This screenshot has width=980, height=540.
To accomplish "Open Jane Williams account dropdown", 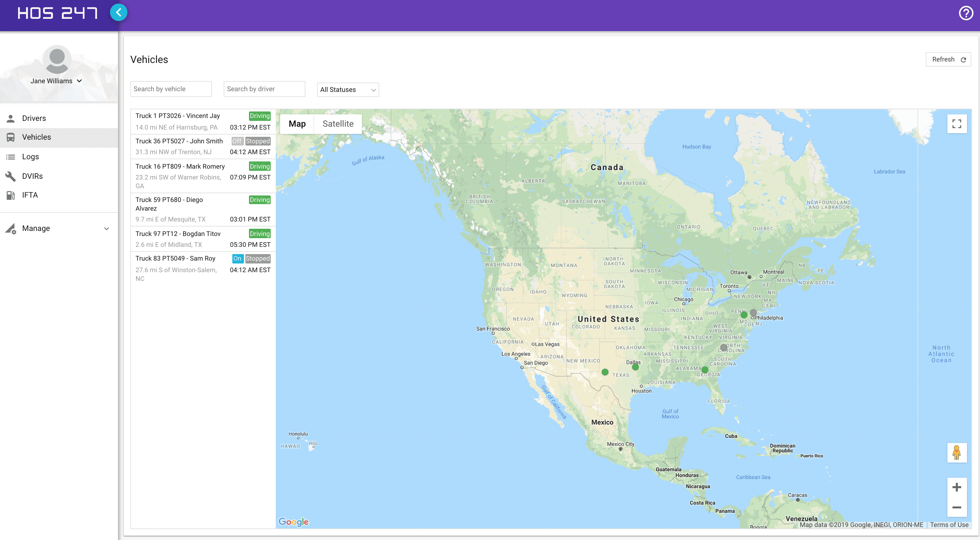I will pos(57,81).
